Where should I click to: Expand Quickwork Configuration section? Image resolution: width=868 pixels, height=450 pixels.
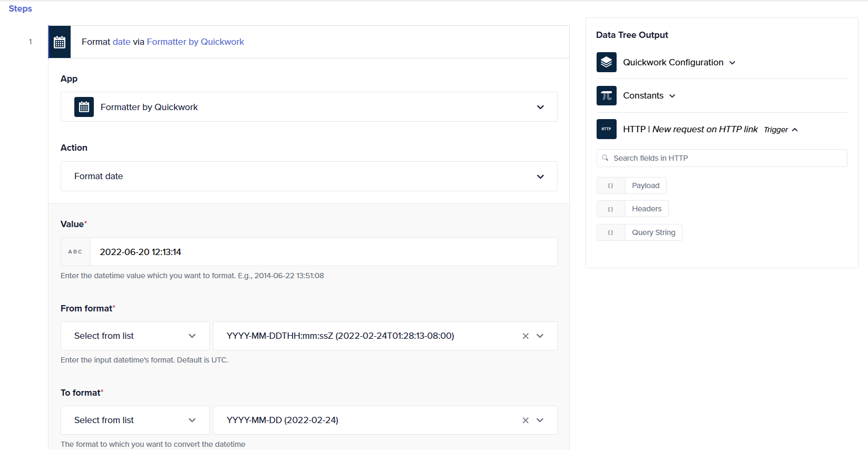[732, 63]
